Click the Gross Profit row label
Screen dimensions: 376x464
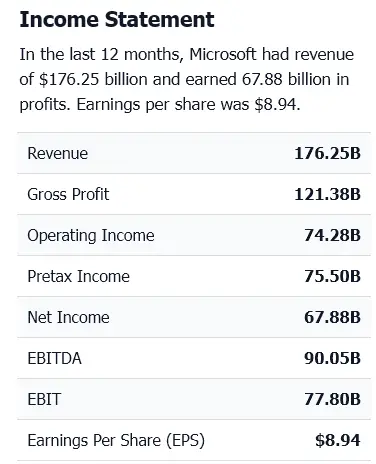[x=68, y=194]
